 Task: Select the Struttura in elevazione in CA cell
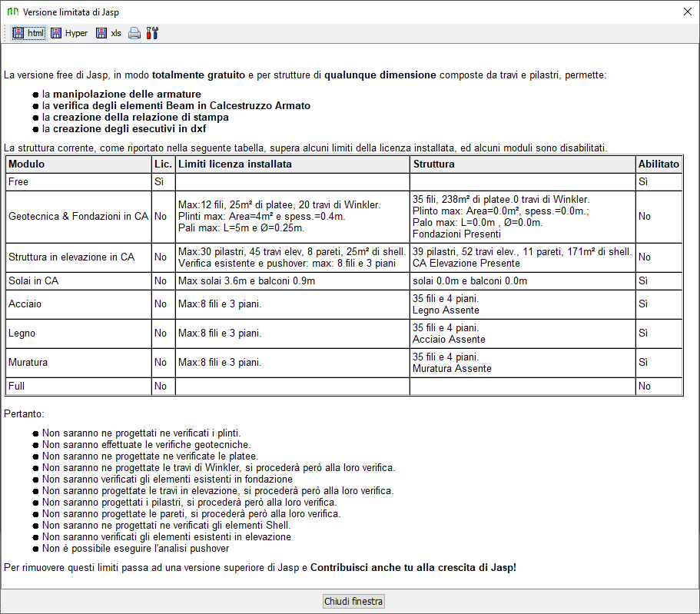click(x=71, y=257)
